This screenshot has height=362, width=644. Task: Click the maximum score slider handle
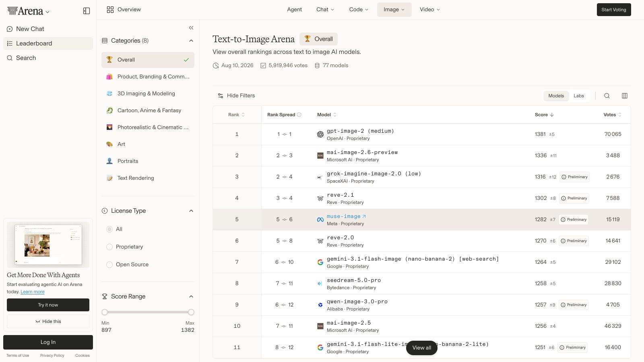(x=191, y=312)
